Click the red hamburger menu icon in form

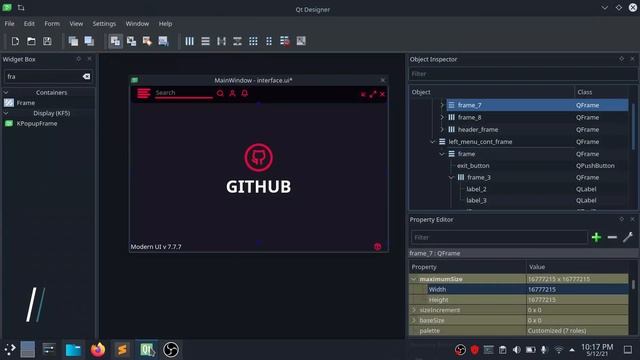[x=144, y=93]
